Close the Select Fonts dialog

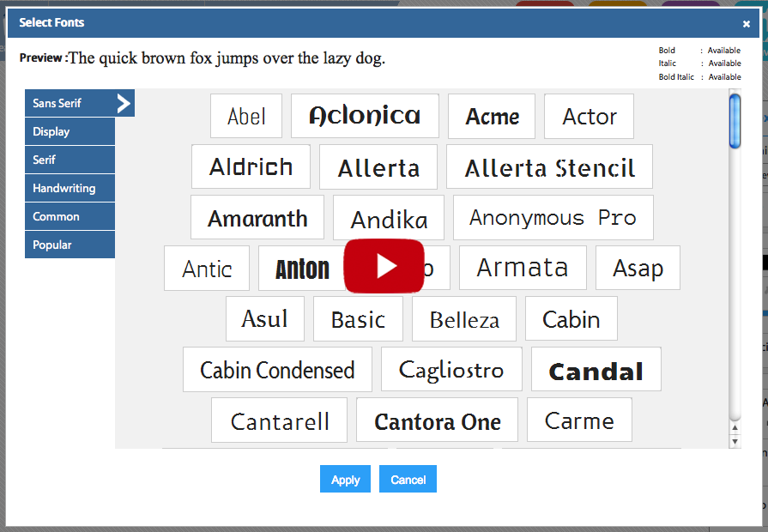tap(746, 23)
